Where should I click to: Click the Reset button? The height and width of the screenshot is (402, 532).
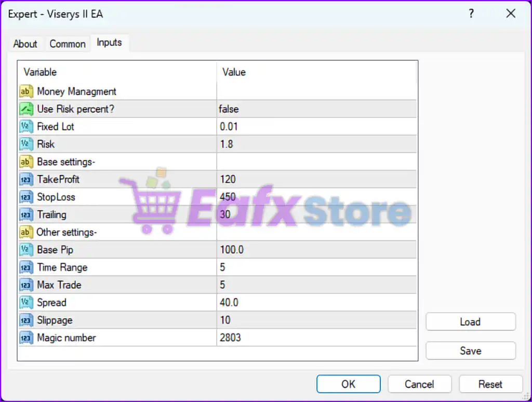click(490, 384)
